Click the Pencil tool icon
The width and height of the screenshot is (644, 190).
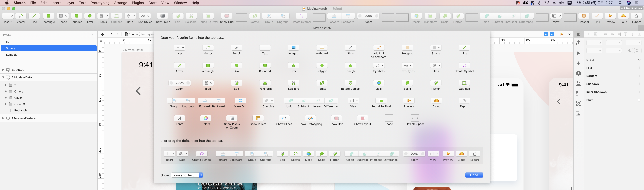click(236, 47)
